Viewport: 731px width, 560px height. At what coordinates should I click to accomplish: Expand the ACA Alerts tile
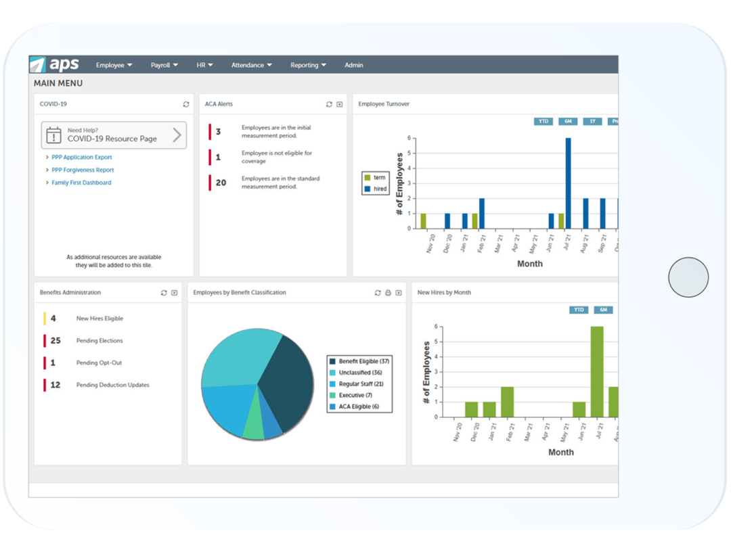[339, 104]
